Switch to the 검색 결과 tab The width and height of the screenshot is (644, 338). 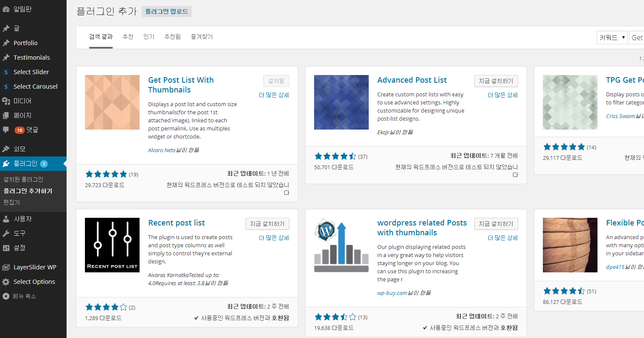point(101,37)
